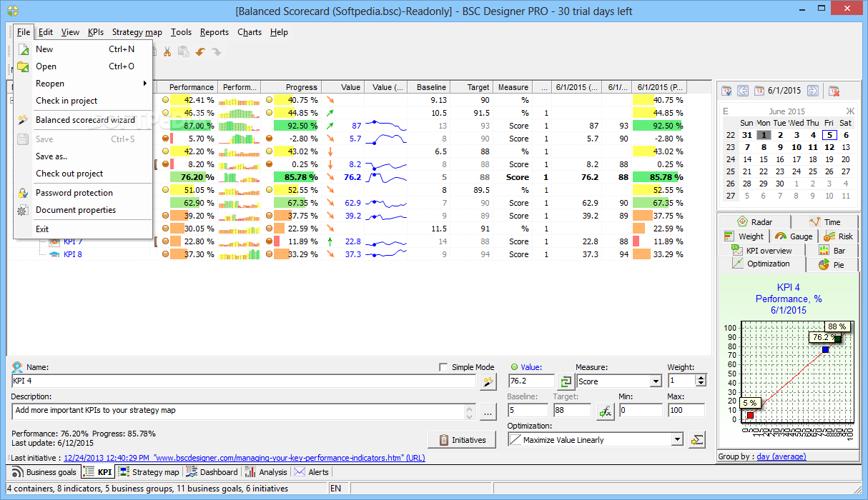Viewport: 868px width, 500px height.
Task: Click the formula fx icon near Target
Action: point(605,411)
